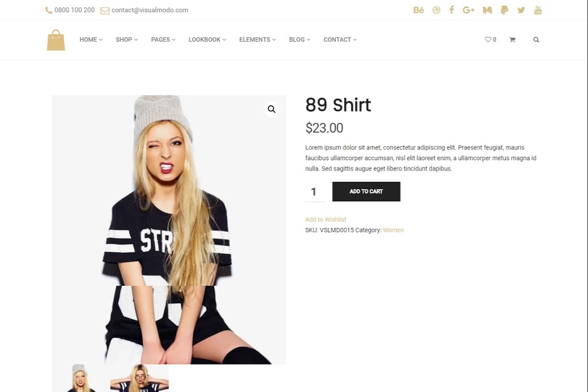Image resolution: width=588 pixels, height=392 pixels.
Task: Open the Google Plus icon
Action: (468, 10)
